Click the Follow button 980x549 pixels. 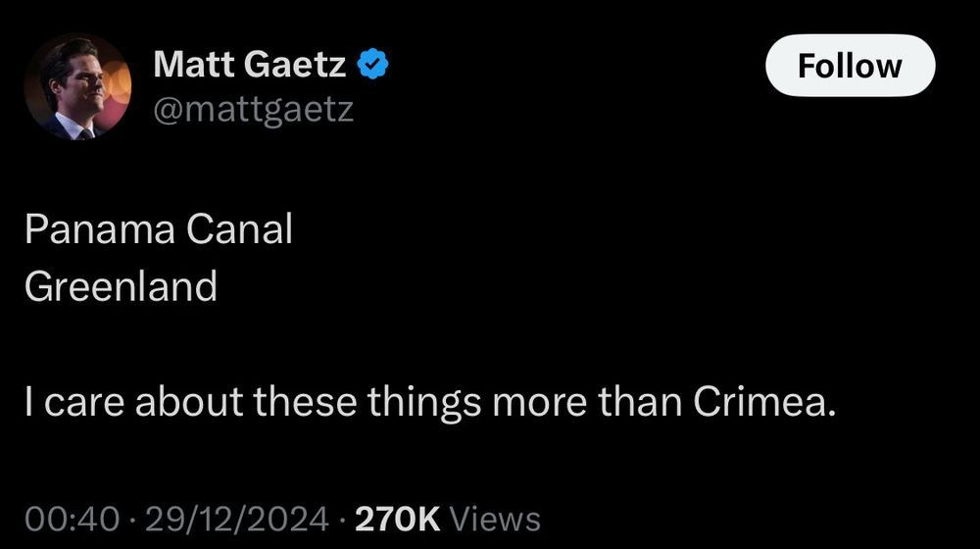pos(850,66)
